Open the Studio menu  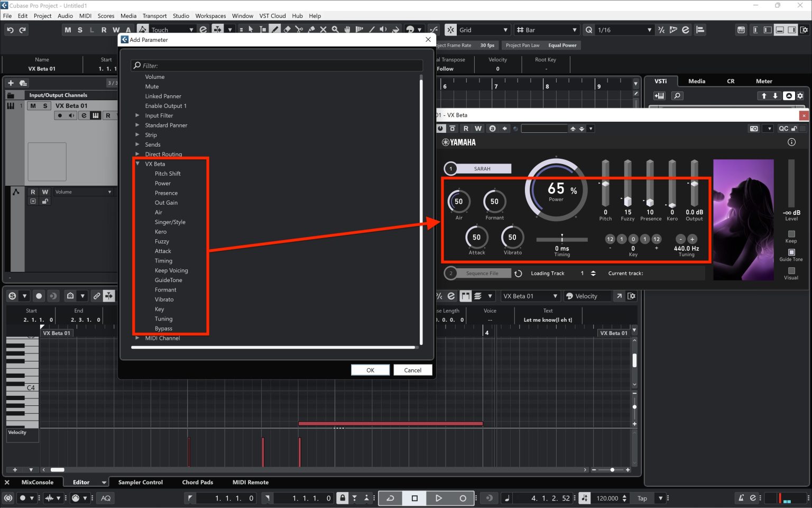tap(181, 16)
